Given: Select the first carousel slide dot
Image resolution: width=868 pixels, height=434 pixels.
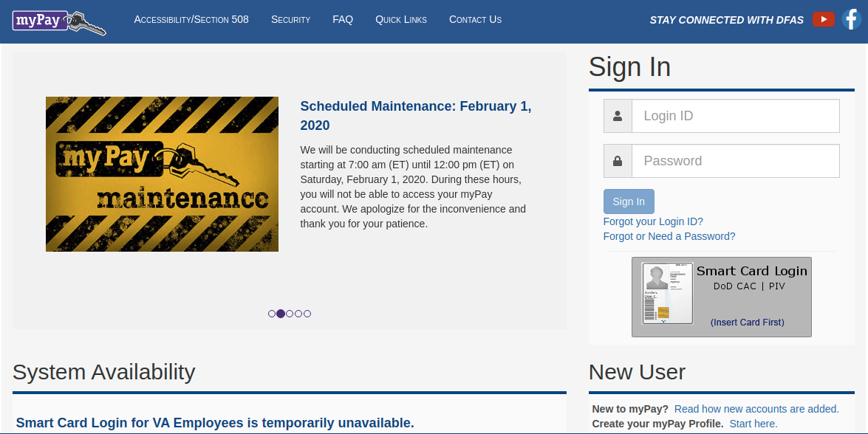Looking at the screenshot, I should (x=272, y=314).
